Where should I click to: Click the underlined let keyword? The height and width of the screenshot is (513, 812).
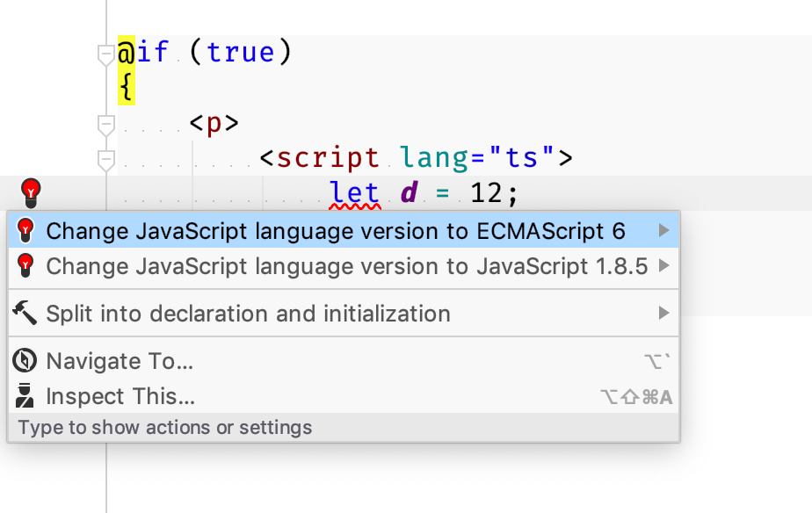[355, 193]
